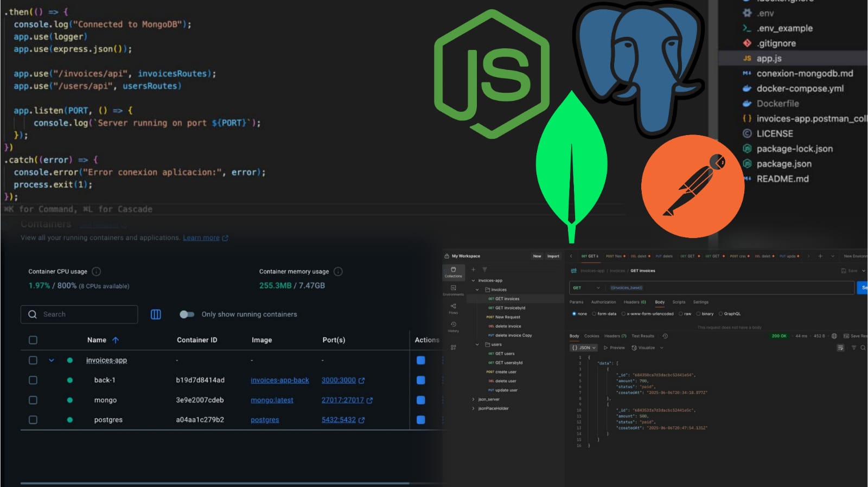Viewport: 868px width, 487px height.
Task: Open Environments in Postman's sidebar
Action: point(453,290)
